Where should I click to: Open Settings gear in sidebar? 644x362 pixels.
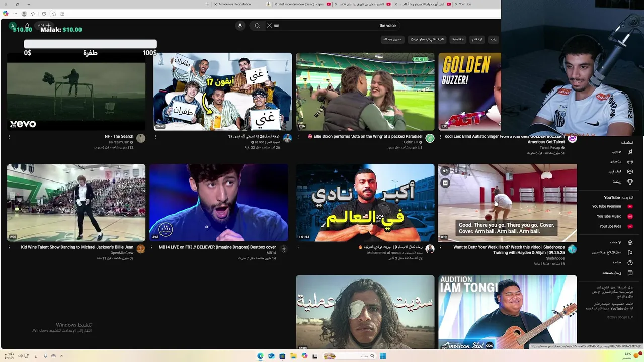630,242
